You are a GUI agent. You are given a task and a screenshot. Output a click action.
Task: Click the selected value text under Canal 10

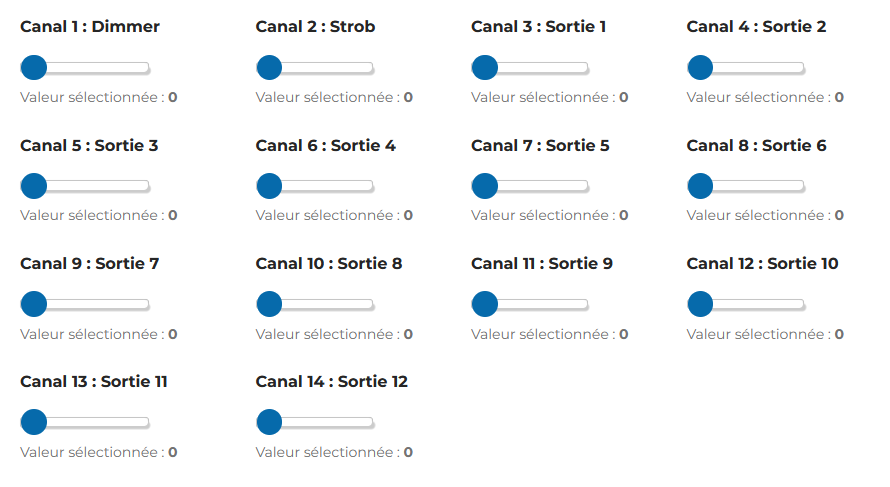point(334,334)
